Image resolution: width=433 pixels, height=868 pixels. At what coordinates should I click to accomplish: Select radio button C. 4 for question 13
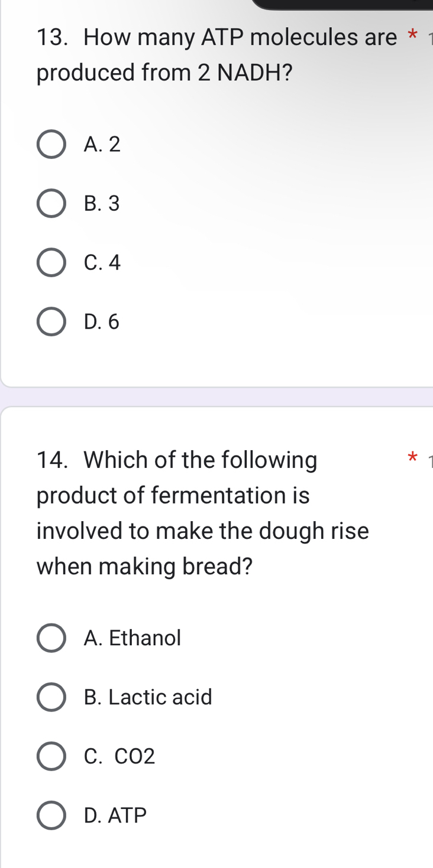pyautogui.click(x=51, y=262)
